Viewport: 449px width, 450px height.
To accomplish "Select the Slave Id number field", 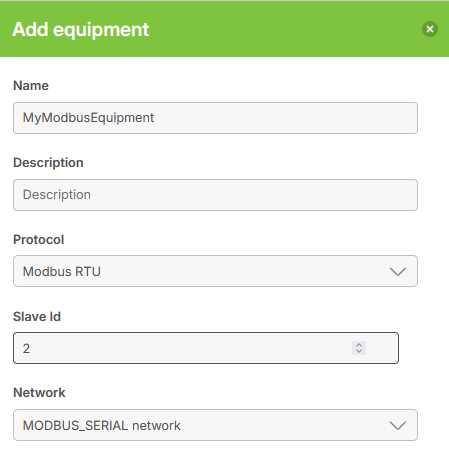I will point(206,348).
